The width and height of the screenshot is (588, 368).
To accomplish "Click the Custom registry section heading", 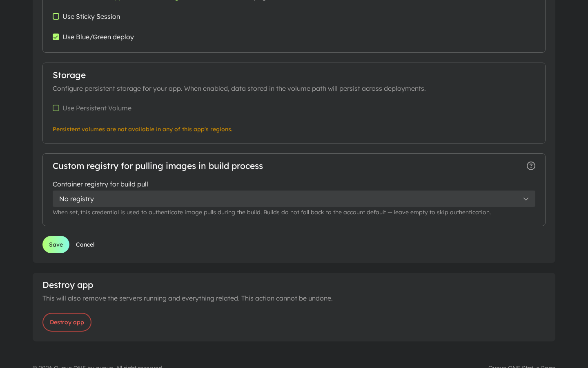I will pos(158,166).
